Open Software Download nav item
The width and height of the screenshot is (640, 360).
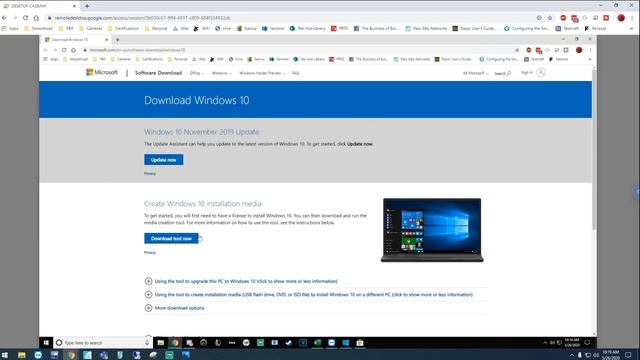(x=158, y=73)
